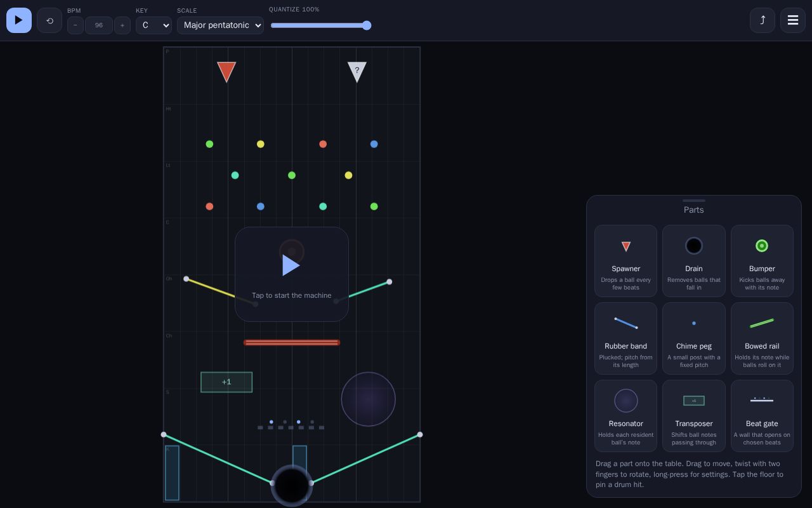Select the Drain part card
Viewport: 812px width, 508px height.
point(694,261)
